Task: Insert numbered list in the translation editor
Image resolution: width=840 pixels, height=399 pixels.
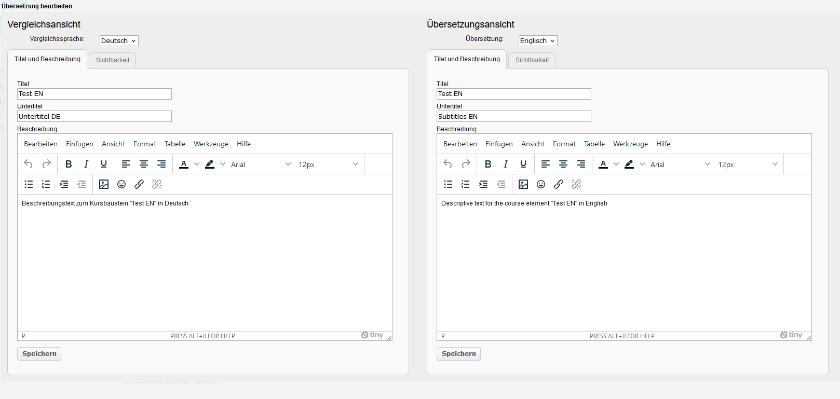Action: pos(466,184)
